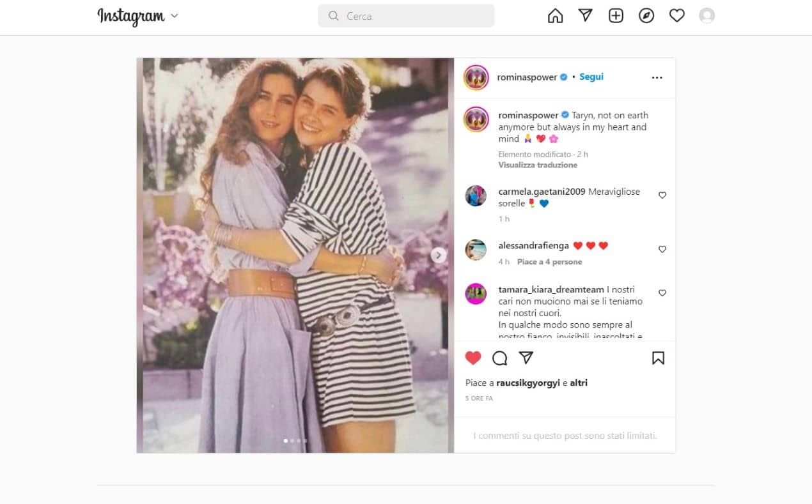Open 'Piace a 4 persone' likes list
Viewport: 812px width, 504px height.
click(x=549, y=262)
